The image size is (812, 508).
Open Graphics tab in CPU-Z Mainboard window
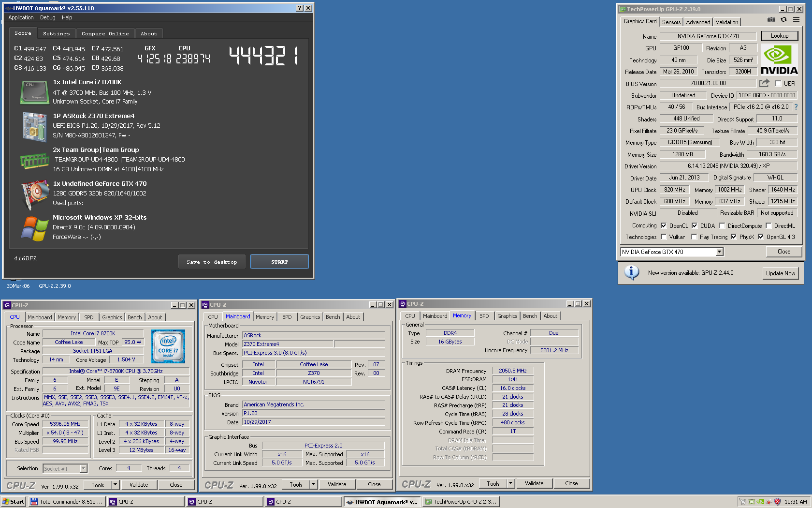coord(310,317)
